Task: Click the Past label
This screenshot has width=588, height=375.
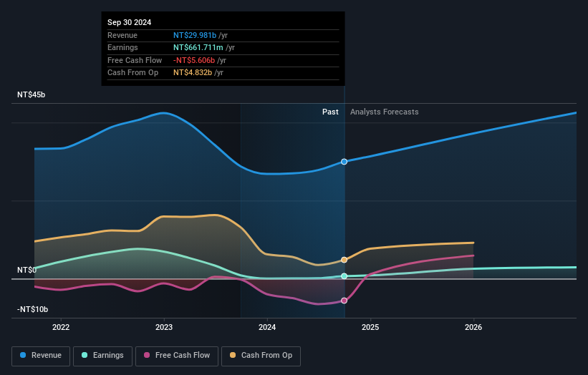Action: click(x=330, y=112)
